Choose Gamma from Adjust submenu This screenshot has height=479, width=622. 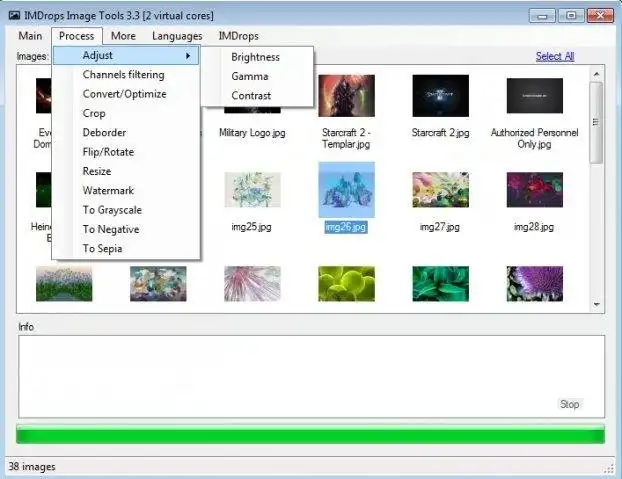pos(250,76)
